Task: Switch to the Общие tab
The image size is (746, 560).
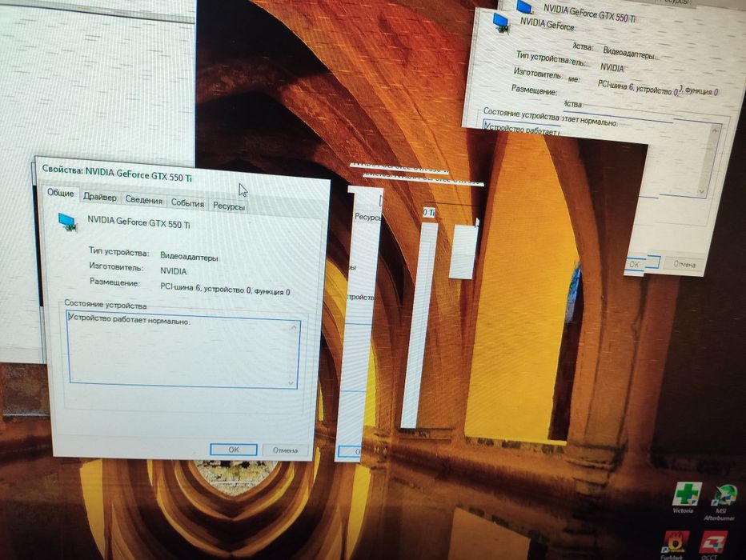Action: click(x=60, y=193)
